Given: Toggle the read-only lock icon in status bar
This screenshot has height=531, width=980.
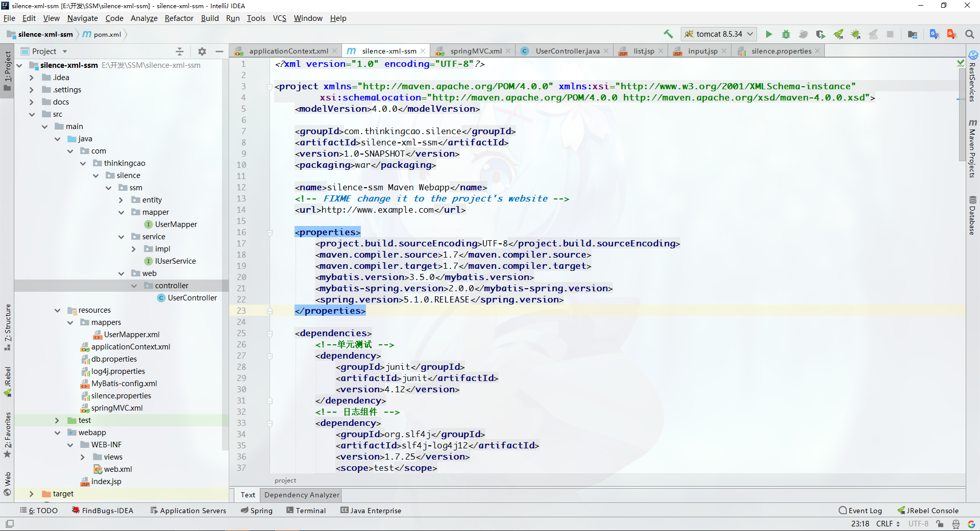Looking at the screenshot, I should click(x=940, y=524).
